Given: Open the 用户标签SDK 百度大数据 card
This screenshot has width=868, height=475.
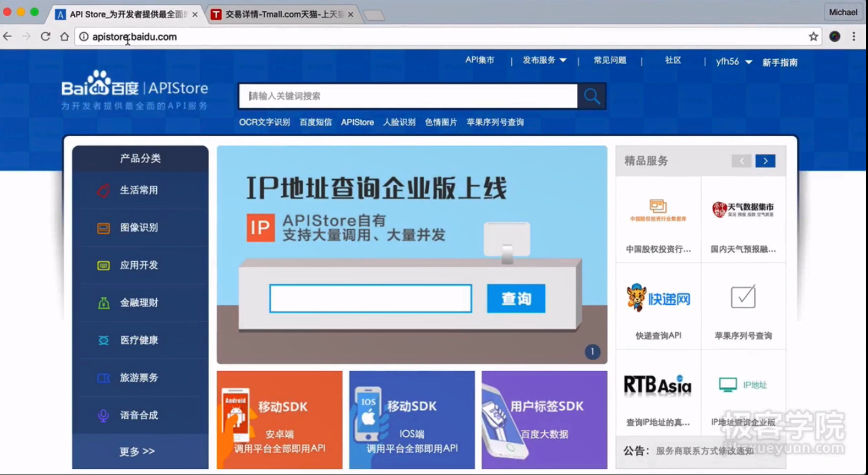Looking at the screenshot, I should (x=545, y=420).
